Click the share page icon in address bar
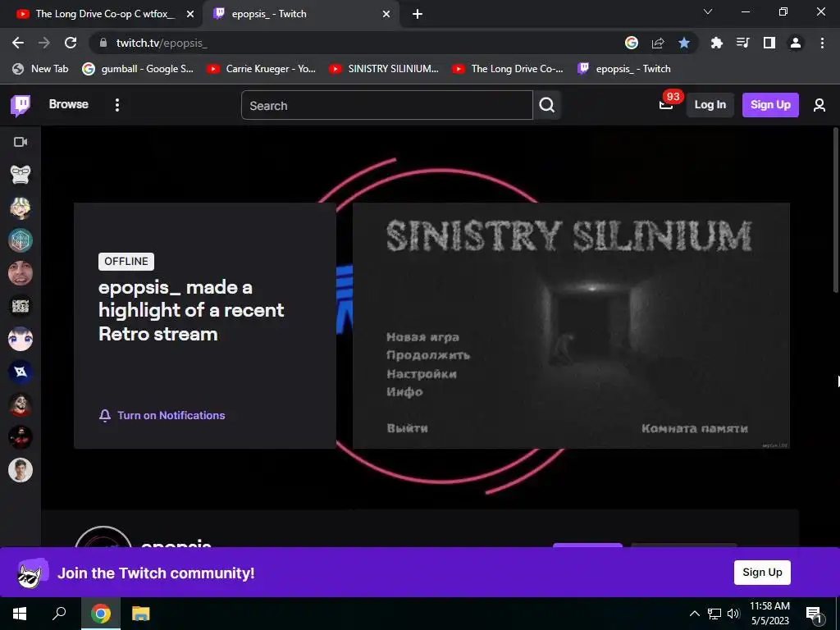 coord(658,43)
